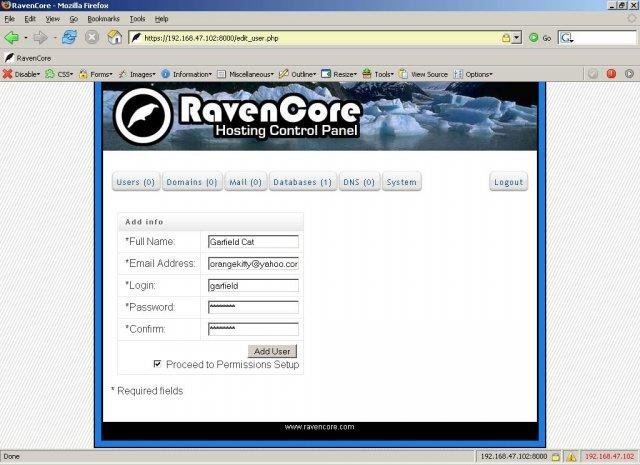Click the Full Name input field
This screenshot has width=640, height=465.
[253, 242]
